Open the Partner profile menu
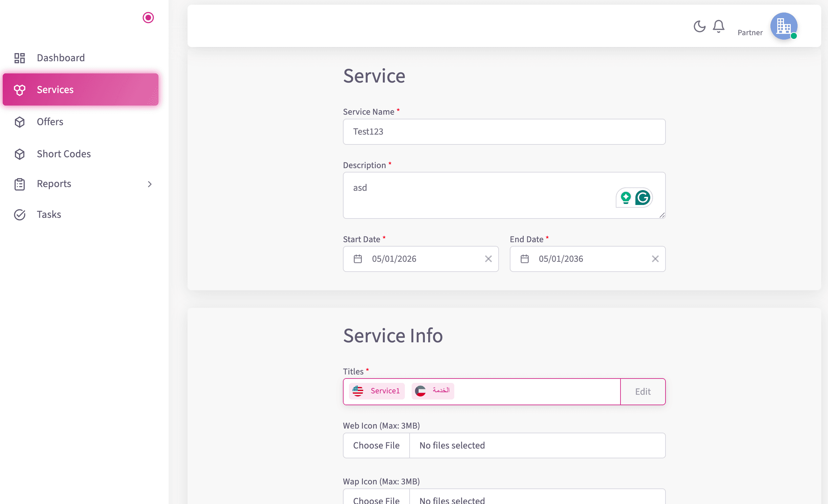The width and height of the screenshot is (828, 504). [x=784, y=26]
